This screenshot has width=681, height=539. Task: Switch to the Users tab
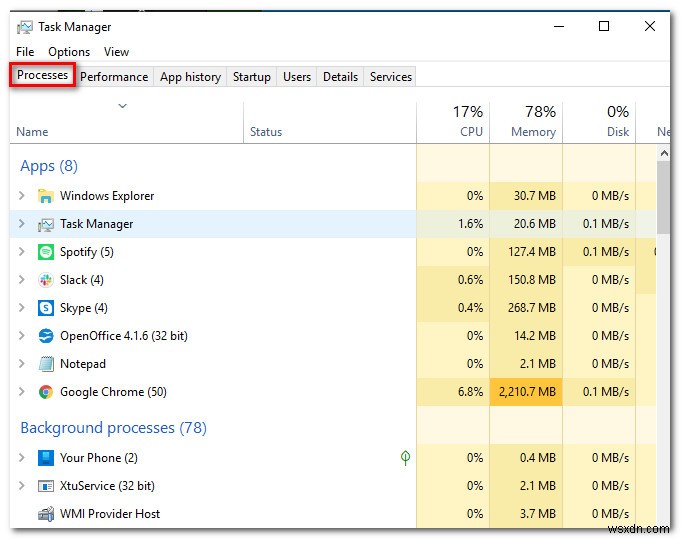tap(297, 77)
